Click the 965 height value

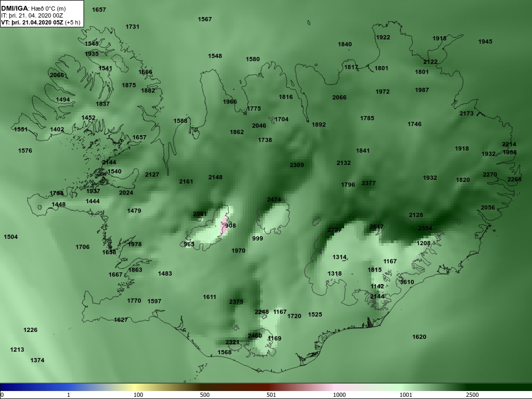(x=189, y=244)
